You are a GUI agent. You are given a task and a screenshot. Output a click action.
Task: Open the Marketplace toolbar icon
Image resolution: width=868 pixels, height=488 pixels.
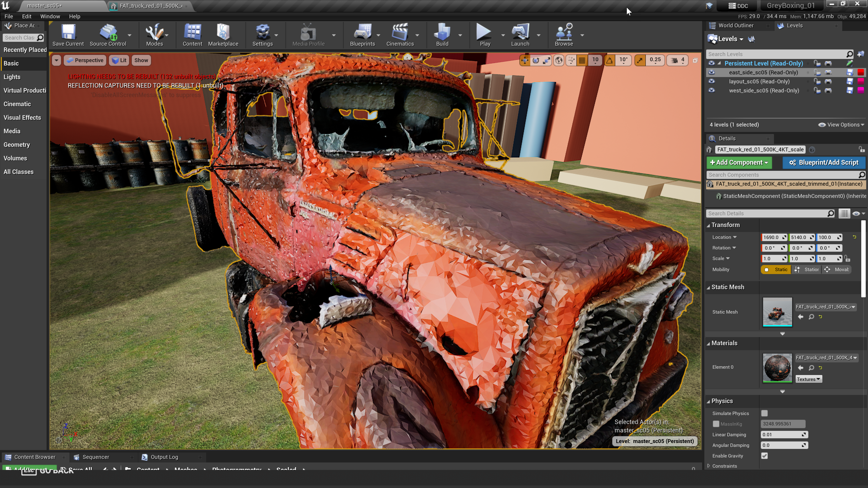pos(223,35)
